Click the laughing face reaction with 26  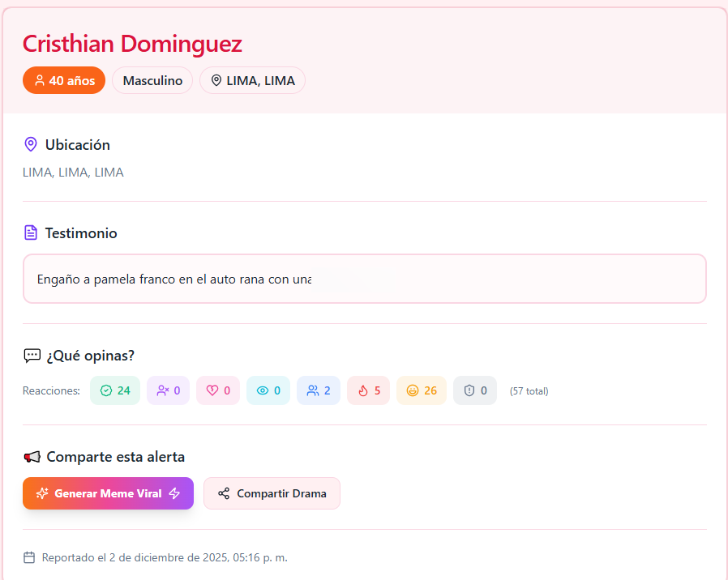point(422,390)
